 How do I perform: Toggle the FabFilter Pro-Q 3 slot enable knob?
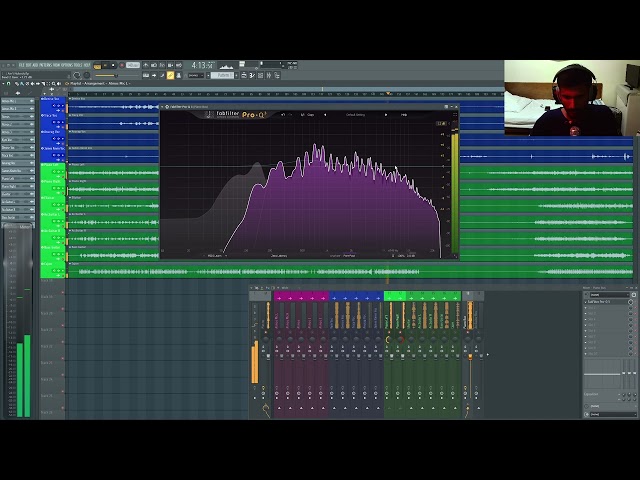(631, 302)
